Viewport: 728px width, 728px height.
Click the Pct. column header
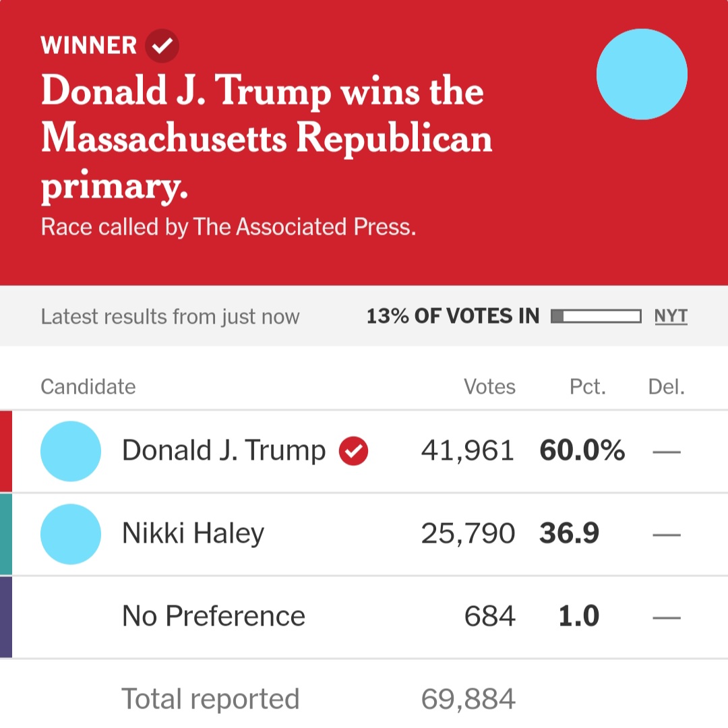[x=588, y=387]
